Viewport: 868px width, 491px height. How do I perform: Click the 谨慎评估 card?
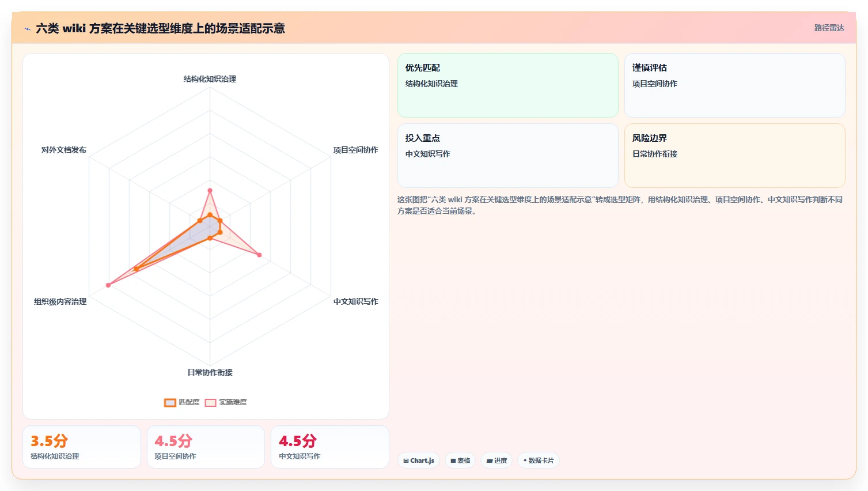(734, 85)
